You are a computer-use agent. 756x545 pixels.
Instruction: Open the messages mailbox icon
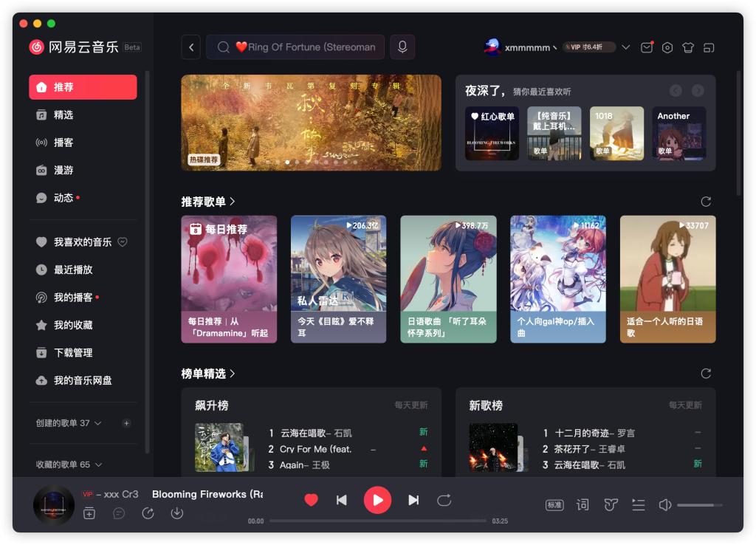(x=647, y=47)
